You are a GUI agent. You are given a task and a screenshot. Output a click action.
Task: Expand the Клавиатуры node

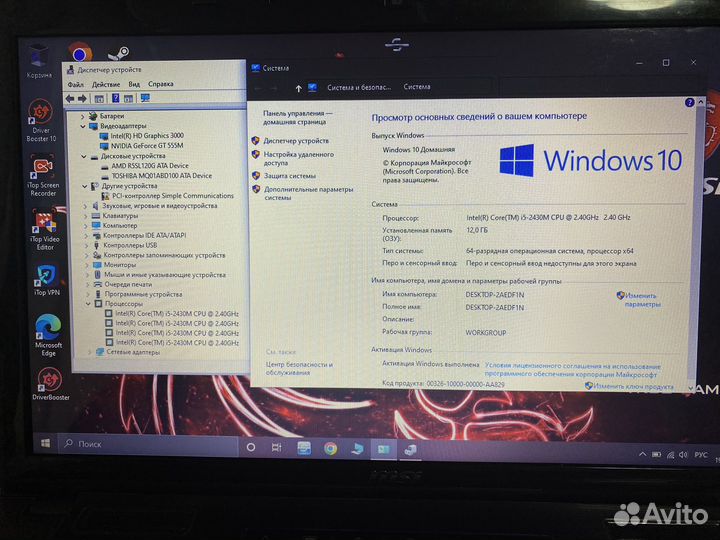pos(85,216)
